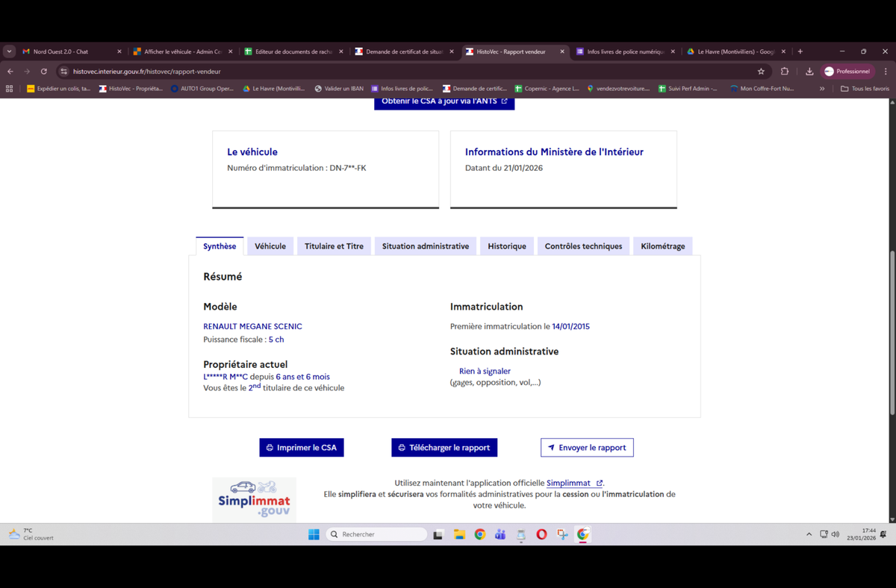Expand the hidden bookmarks overflow chevron

pos(822,89)
